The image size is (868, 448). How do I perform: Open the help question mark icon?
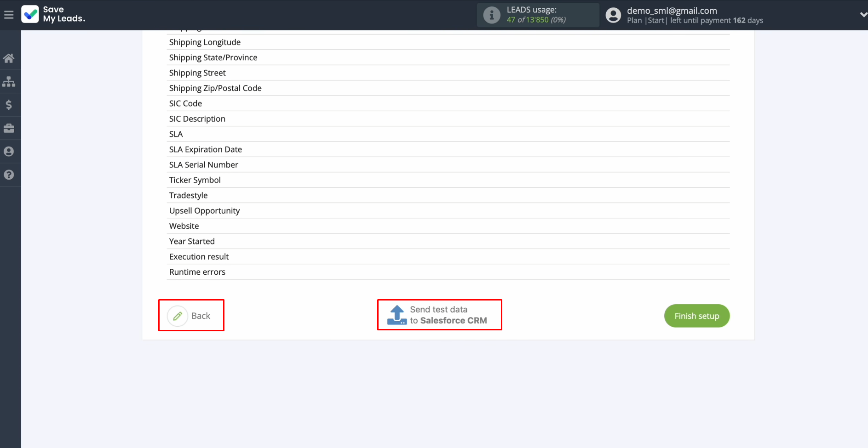pyautogui.click(x=9, y=175)
